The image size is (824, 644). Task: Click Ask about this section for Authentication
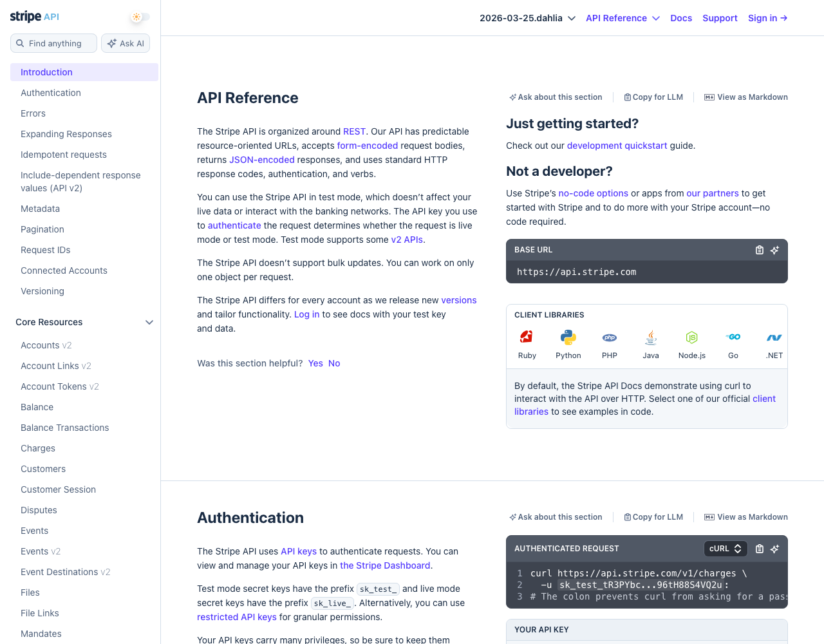(x=556, y=517)
